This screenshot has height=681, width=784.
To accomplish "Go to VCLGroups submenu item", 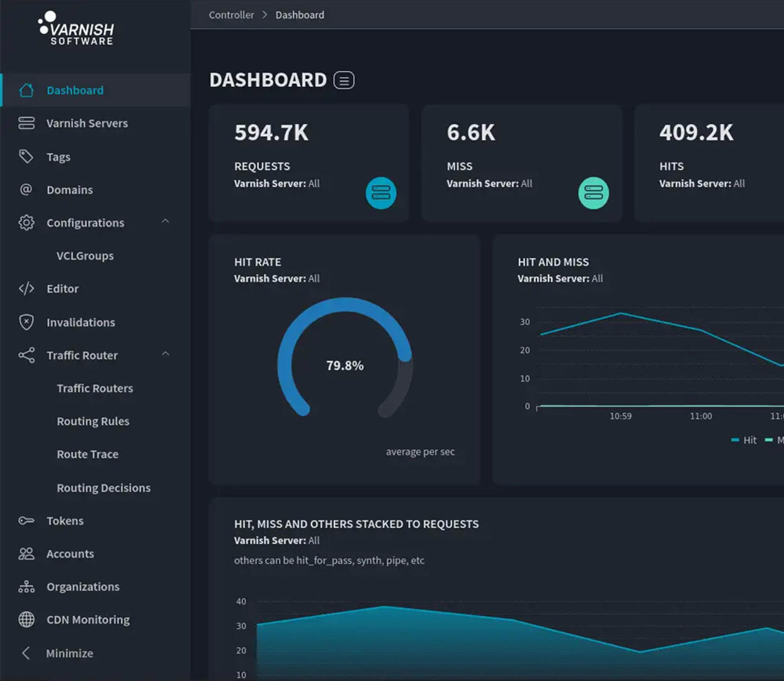I will tap(85, 256).
